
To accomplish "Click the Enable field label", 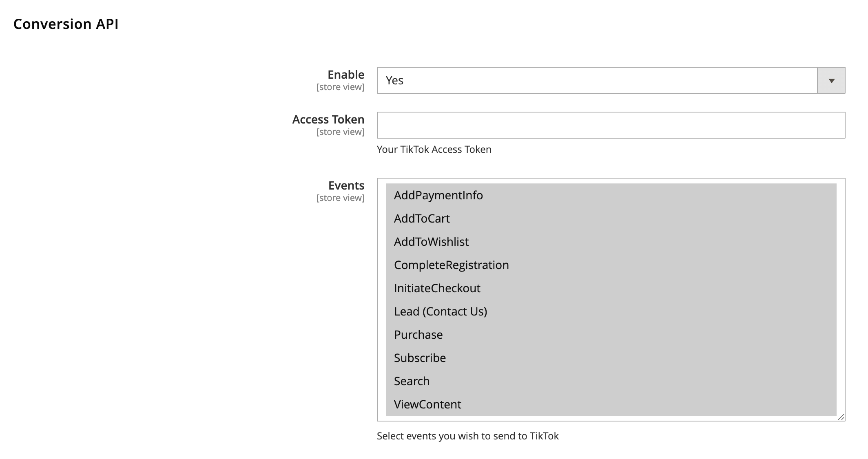I will (345, 75).
